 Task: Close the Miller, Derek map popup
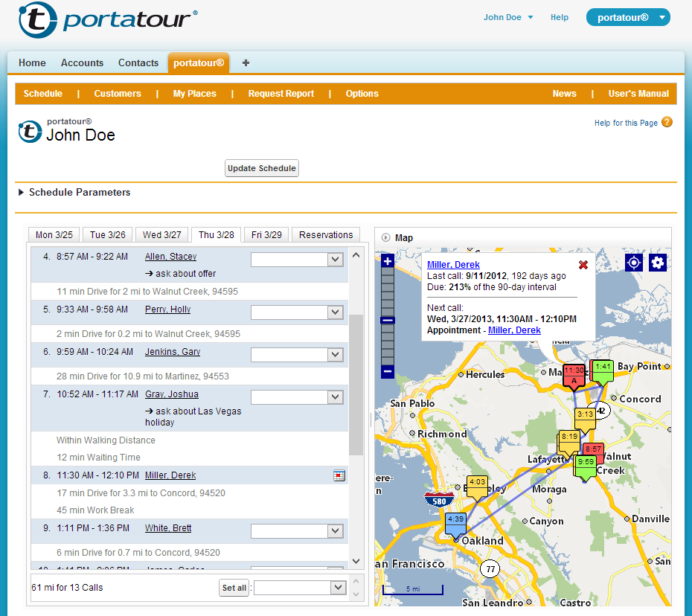tap(583, 265)
